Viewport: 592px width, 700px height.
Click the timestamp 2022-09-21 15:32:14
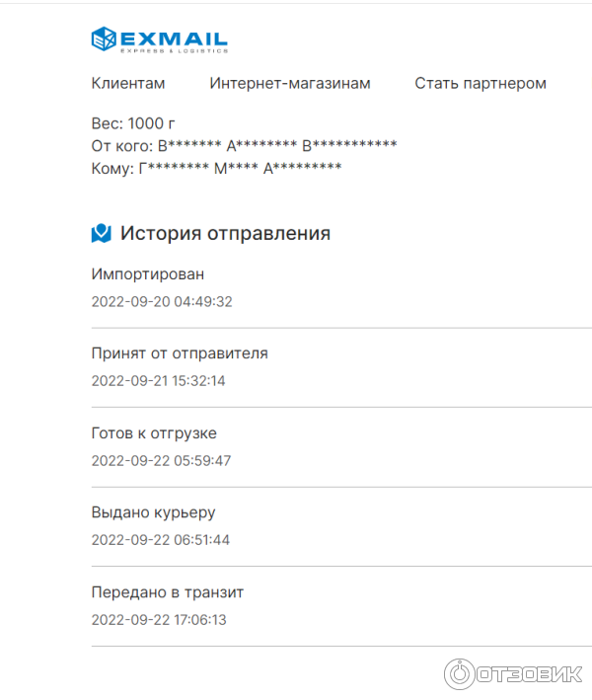pyautogui.click(x=159, y=380)
